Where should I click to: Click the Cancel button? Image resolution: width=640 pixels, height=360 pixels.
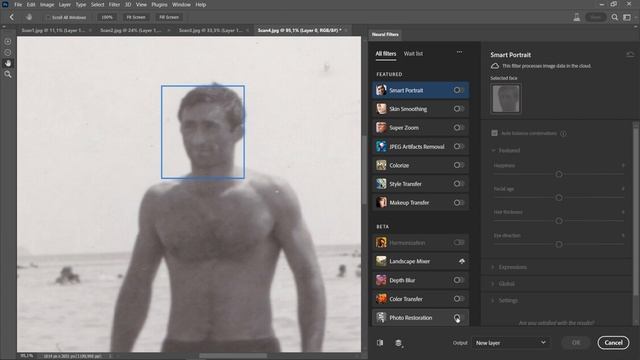613,343
